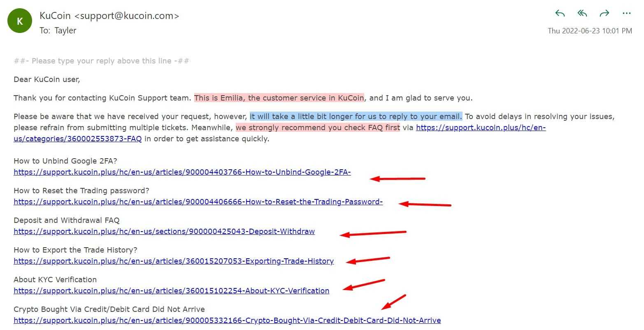Click the heading 'How to Export the Trade History?'
Image resolution: width=644 pixels, height=330 pixels.
[76, 250]
